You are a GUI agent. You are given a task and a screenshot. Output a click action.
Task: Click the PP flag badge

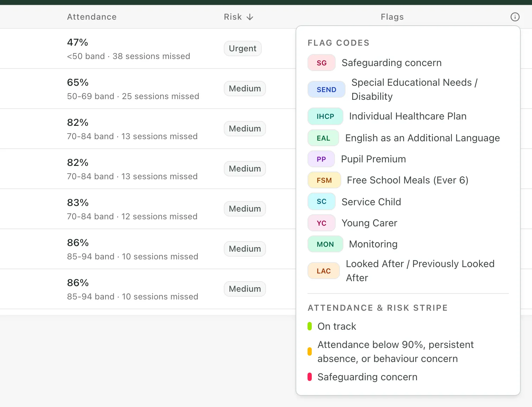tap(321, 159)
